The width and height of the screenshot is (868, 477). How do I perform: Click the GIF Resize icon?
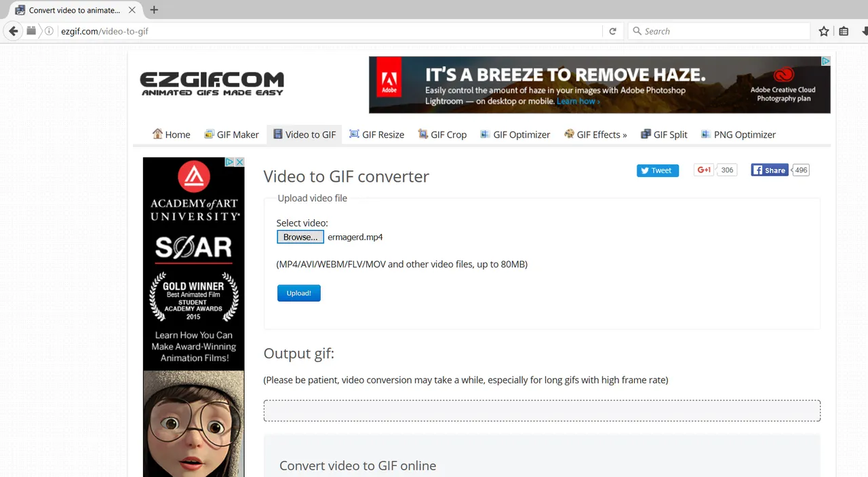354,134
